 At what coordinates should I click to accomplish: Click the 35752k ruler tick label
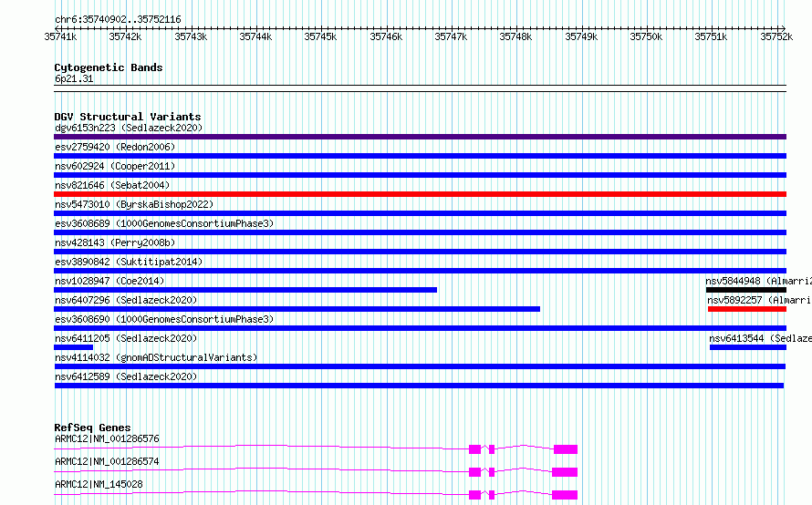click(x=776, y=36)
